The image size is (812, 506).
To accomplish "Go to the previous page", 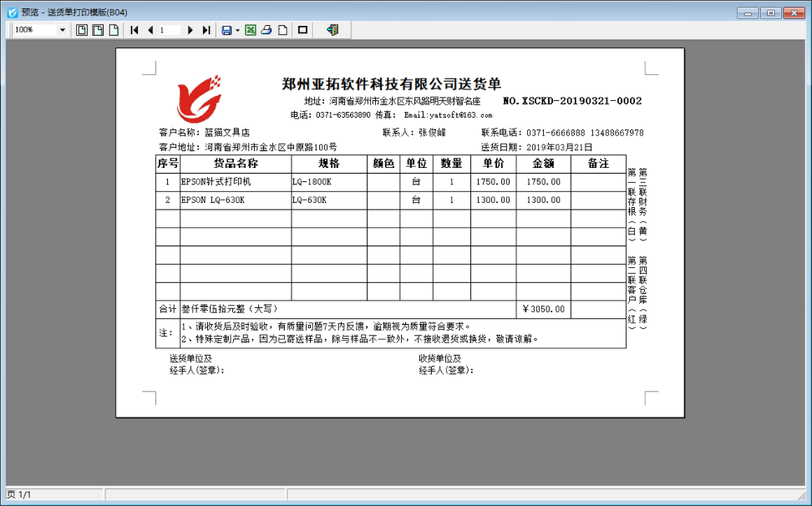I will (150, 30).
